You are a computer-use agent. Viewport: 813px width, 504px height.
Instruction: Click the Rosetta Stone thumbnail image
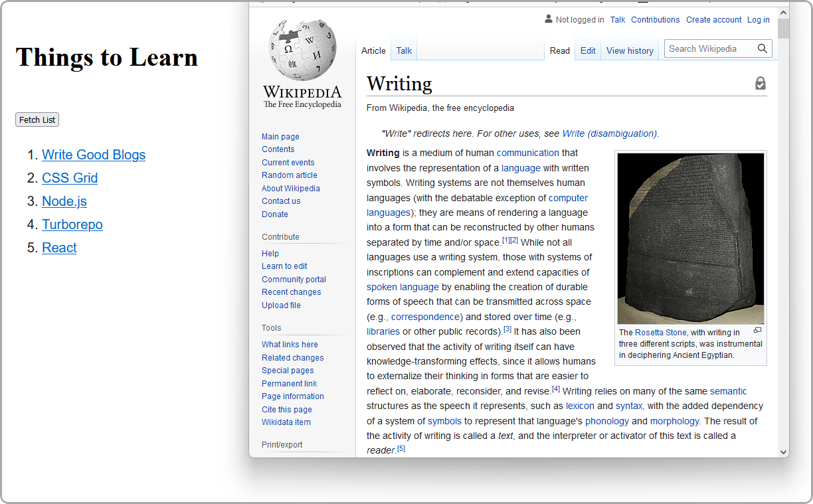click(691, 238)
